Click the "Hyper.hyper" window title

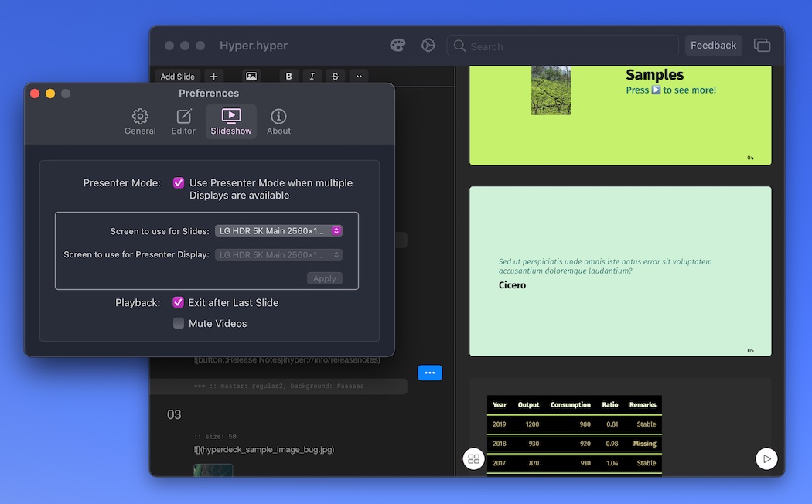[x=254, y=46]
